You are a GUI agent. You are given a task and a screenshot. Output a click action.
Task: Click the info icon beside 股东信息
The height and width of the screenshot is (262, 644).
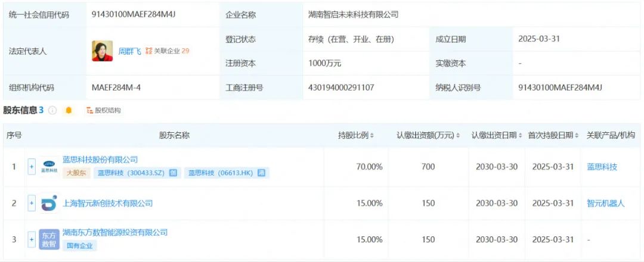tap(52, 110)
